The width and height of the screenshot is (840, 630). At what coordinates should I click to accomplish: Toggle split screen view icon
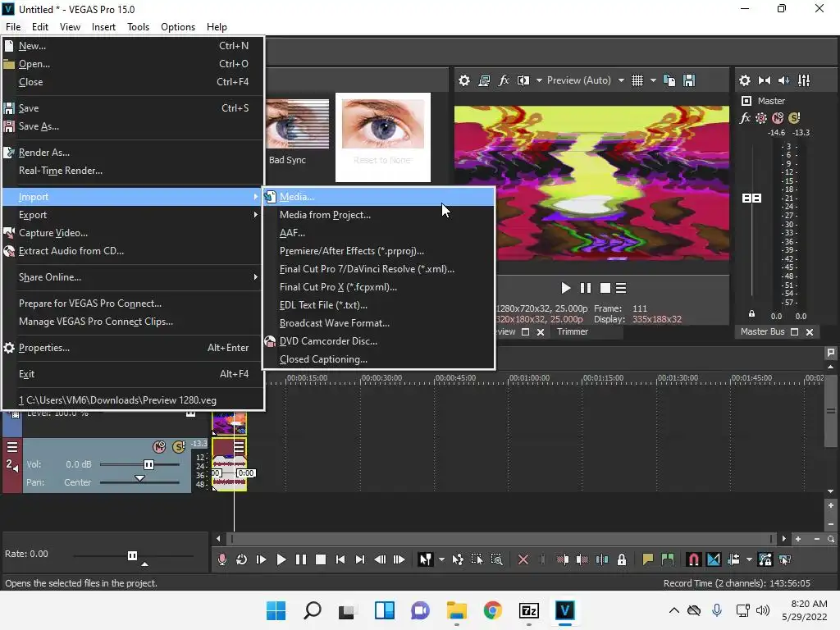tap(523, 80)
